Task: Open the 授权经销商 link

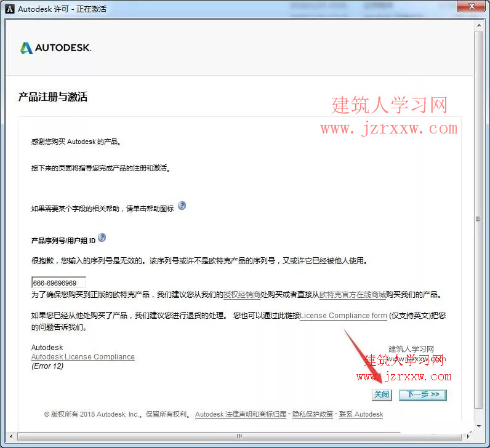Action: click(x=242, y=295)
